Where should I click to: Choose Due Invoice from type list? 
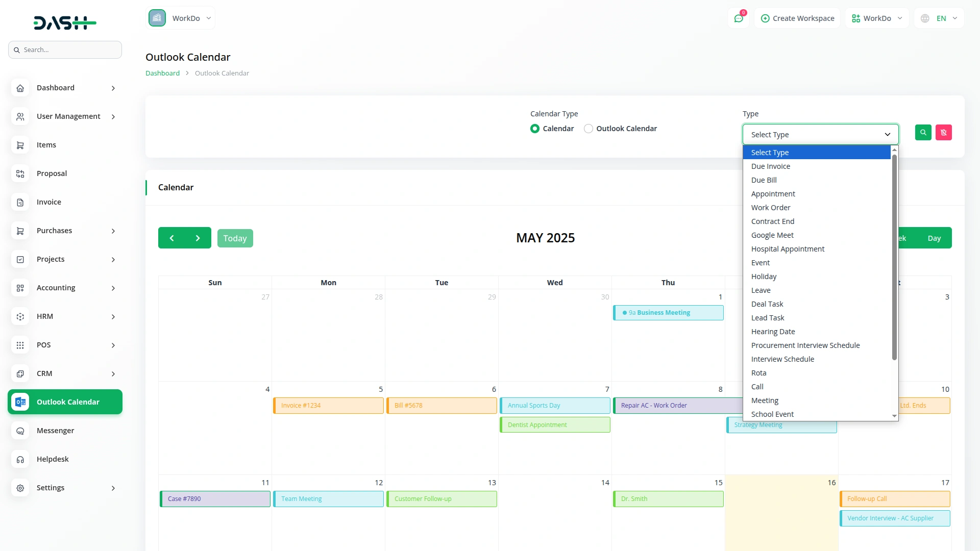click(770, 166)
